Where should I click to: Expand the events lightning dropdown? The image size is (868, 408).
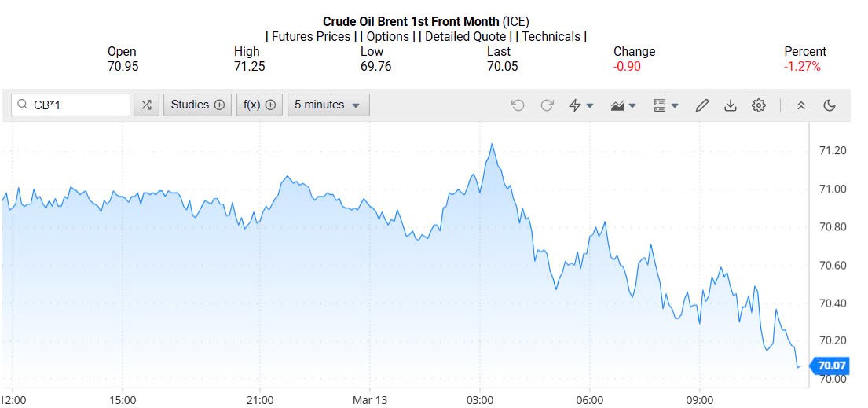coord(580,105)
